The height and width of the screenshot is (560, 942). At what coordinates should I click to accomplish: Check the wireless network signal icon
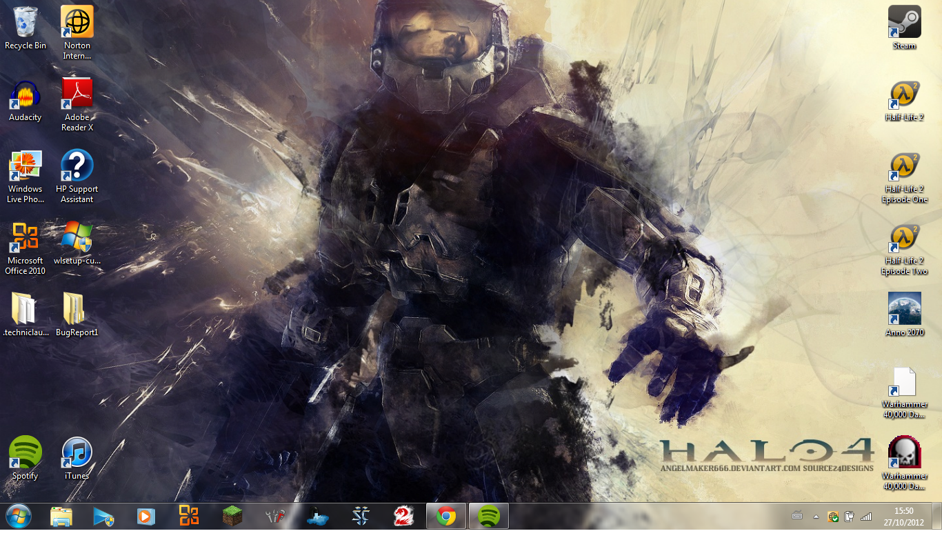[x=866, y=517]
